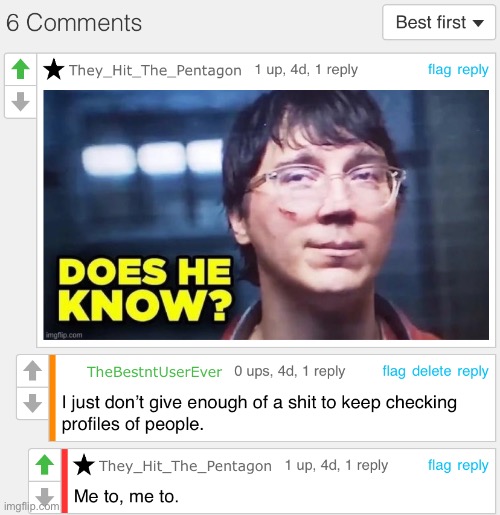Open the DOES HE KNOW meme image

(266, 215)
